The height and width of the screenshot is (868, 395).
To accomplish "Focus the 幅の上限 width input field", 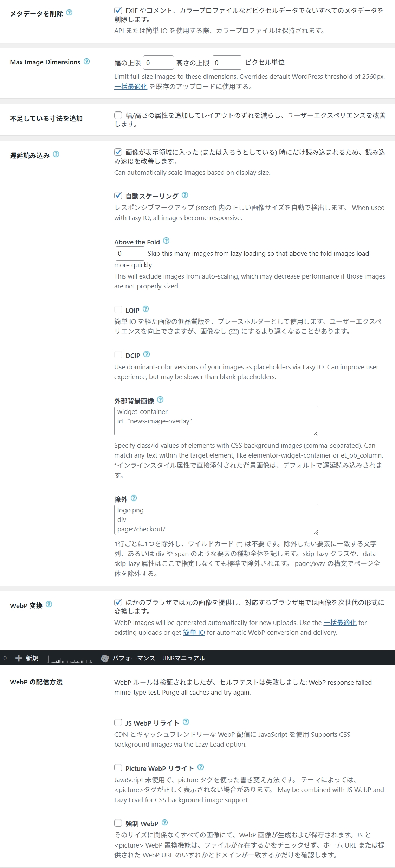I will click(158, 63).
